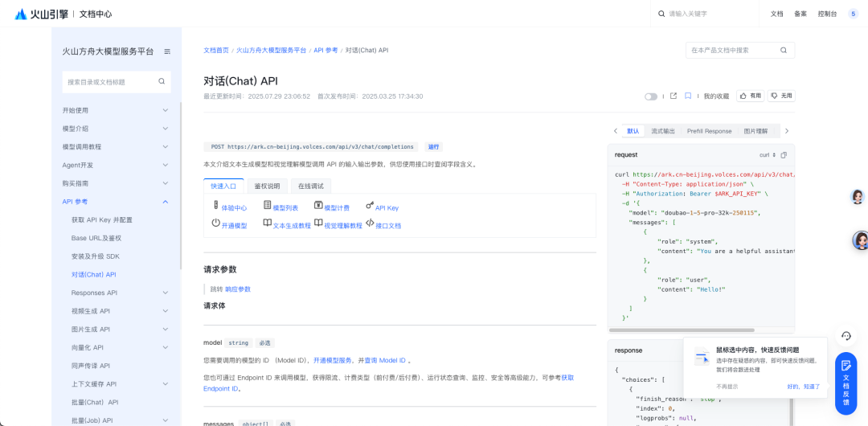
Task: Click the 文档反馈 floating button
Action: (845, 383)
